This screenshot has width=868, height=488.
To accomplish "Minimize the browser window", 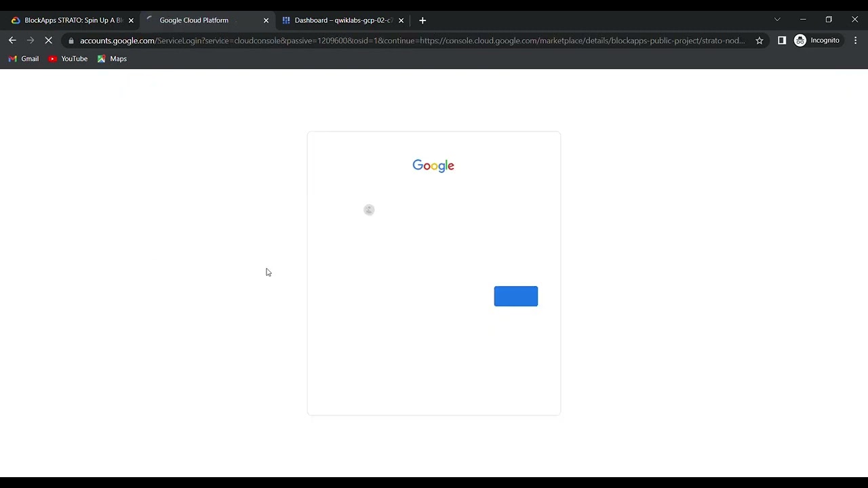I will [803, 20].
